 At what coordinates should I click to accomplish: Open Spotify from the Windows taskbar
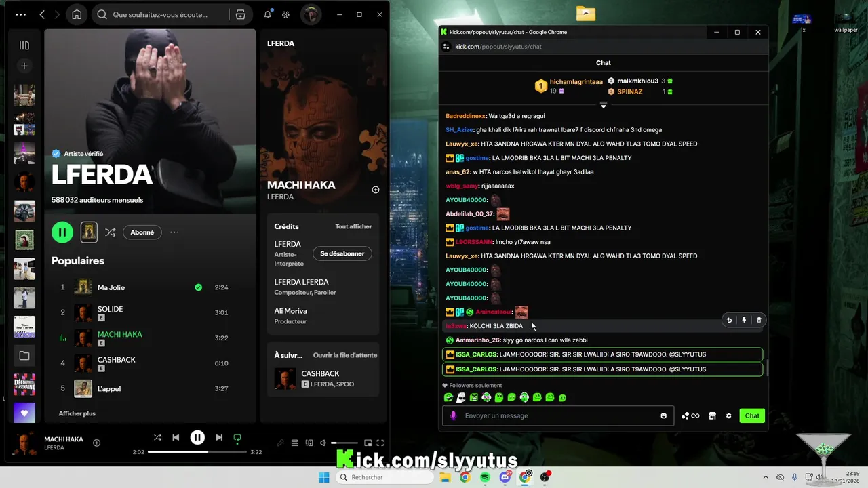click(x=485, y=477)
